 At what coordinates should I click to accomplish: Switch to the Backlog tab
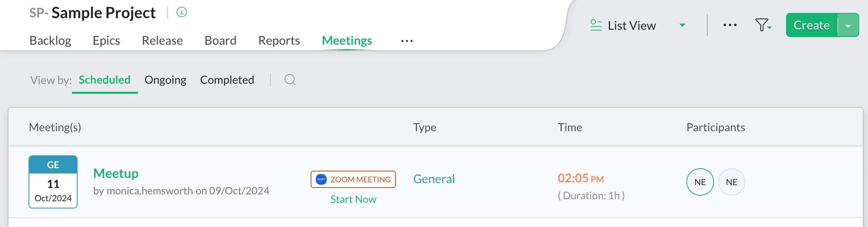[x=50, y=41]
